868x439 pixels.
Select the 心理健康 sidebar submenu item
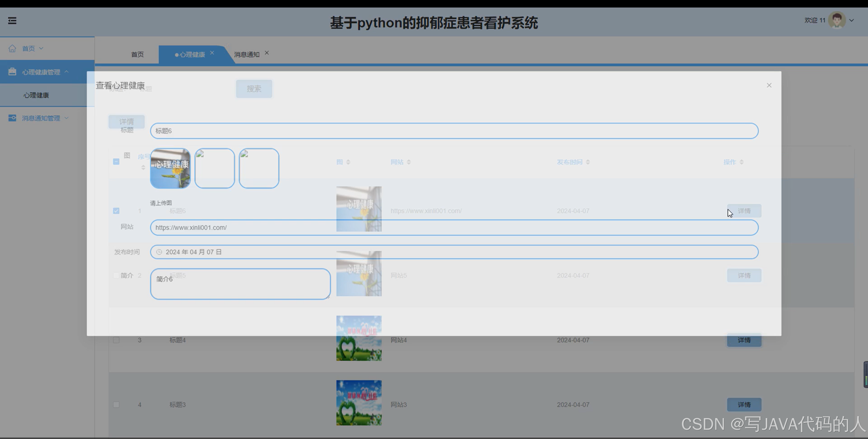36,95
